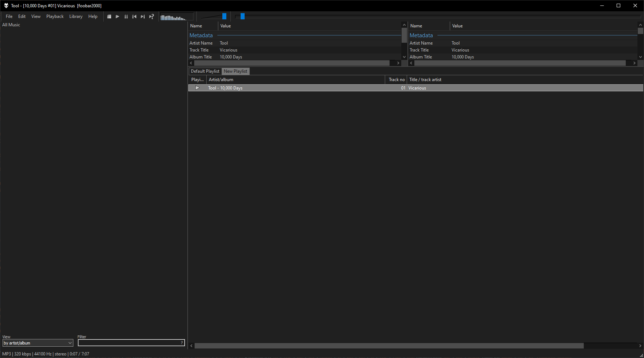Screen dimensions: 644x358
Task: Click the question mark help icon in the Filter box
Action: click(182, 343)
